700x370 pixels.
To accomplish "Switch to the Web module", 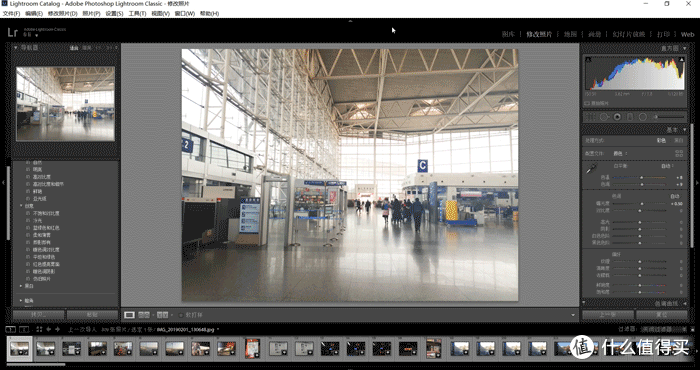I will coord(688,34).
